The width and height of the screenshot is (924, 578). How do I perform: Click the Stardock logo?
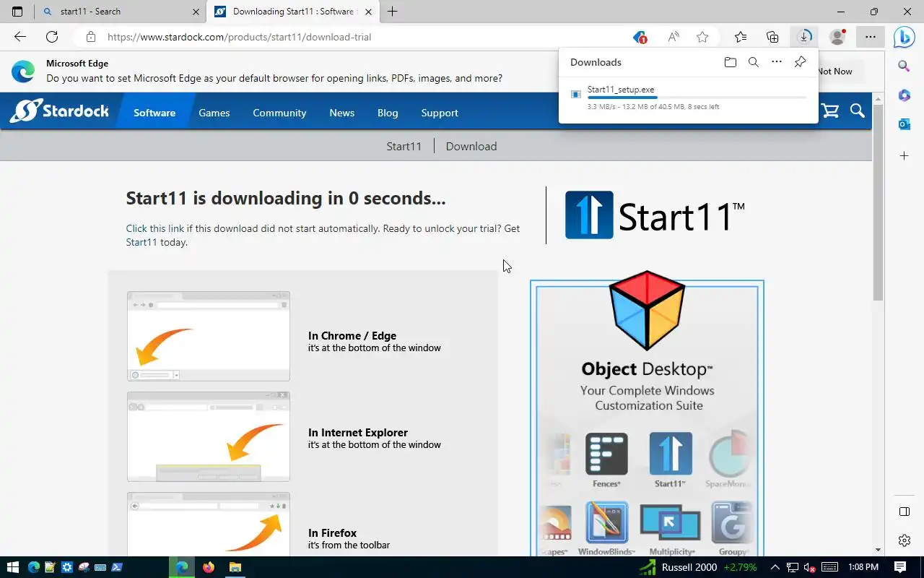point(59,111)
